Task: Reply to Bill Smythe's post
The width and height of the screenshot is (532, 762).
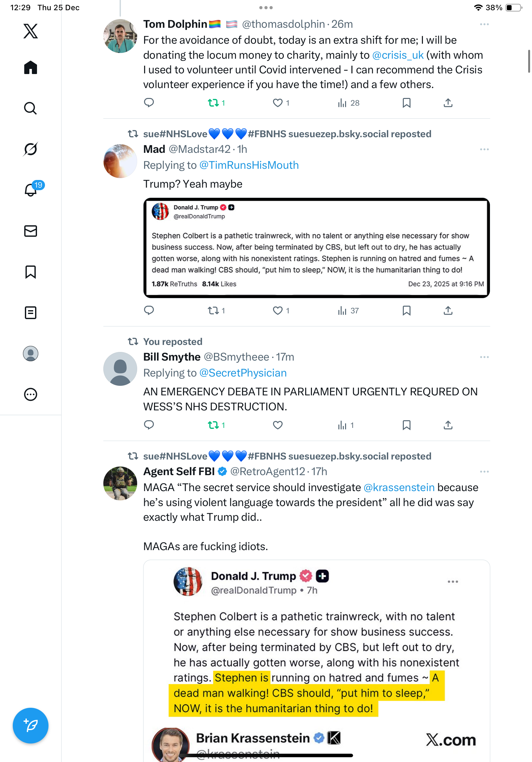Action: pos(149,425)
